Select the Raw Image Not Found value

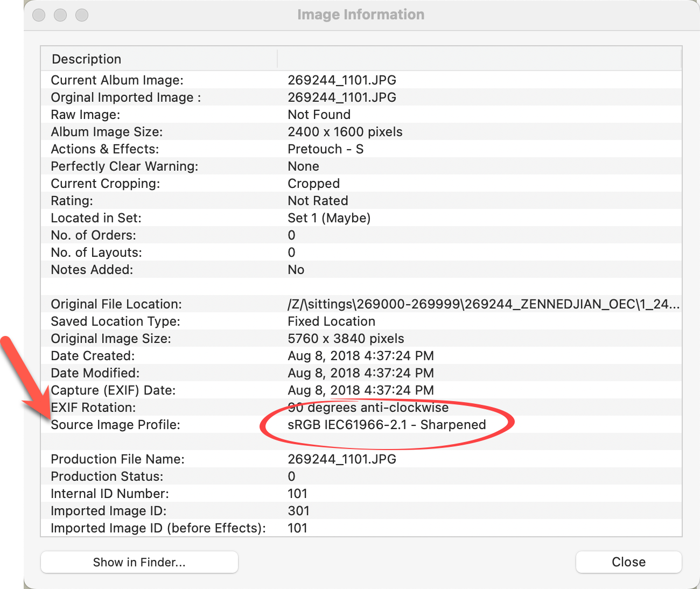319,115
